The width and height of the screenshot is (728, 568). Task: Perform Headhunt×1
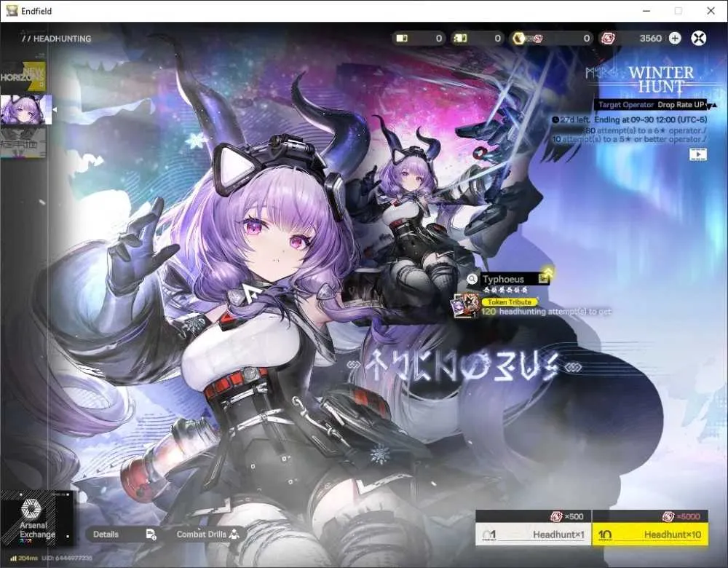point(534,534)
